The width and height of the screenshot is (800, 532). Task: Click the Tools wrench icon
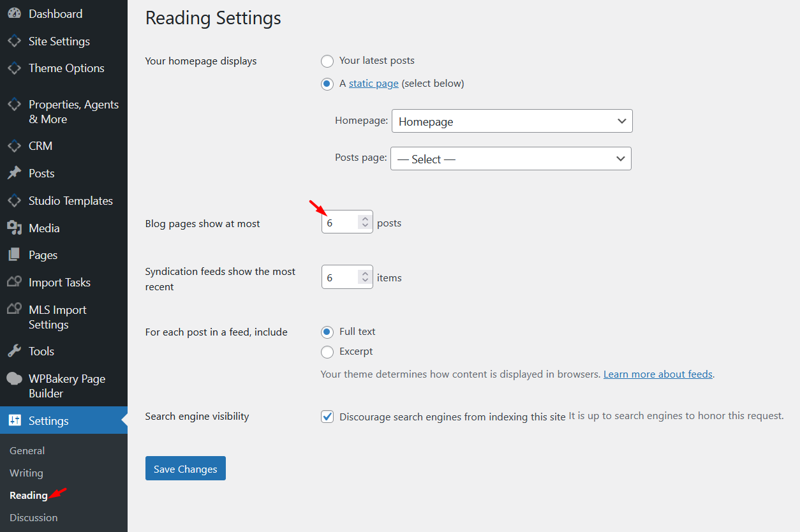(x=14, y=351)
